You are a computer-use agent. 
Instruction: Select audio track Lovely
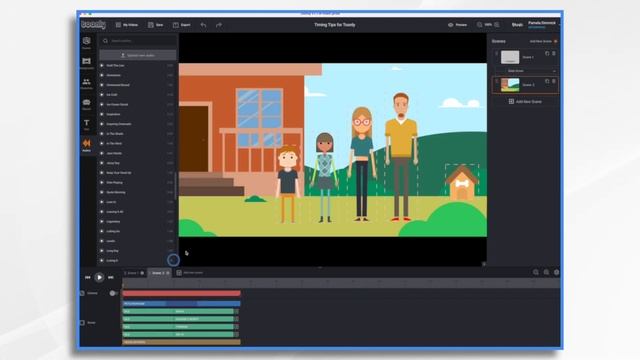point(111,241)
